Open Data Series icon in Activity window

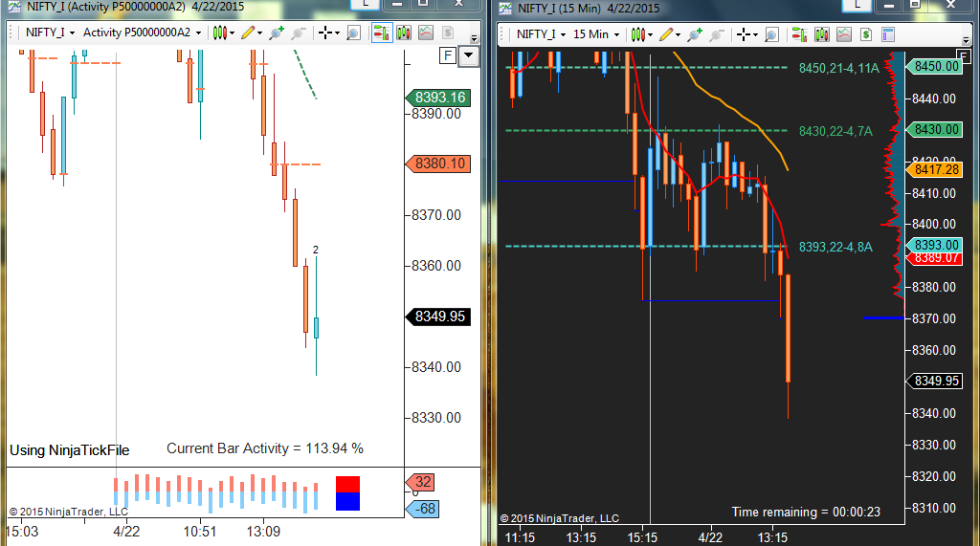404,33
